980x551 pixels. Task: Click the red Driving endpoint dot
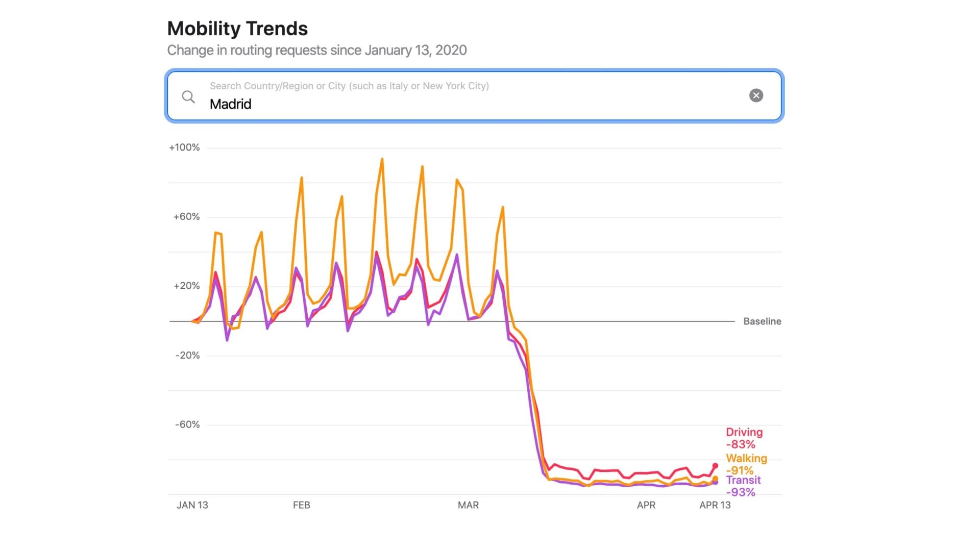point(715,466)
